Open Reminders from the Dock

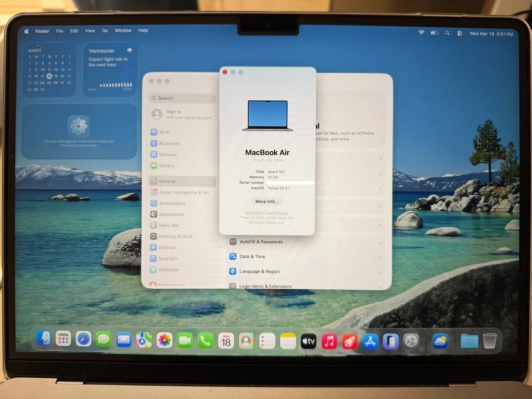[x=267, y=341]
